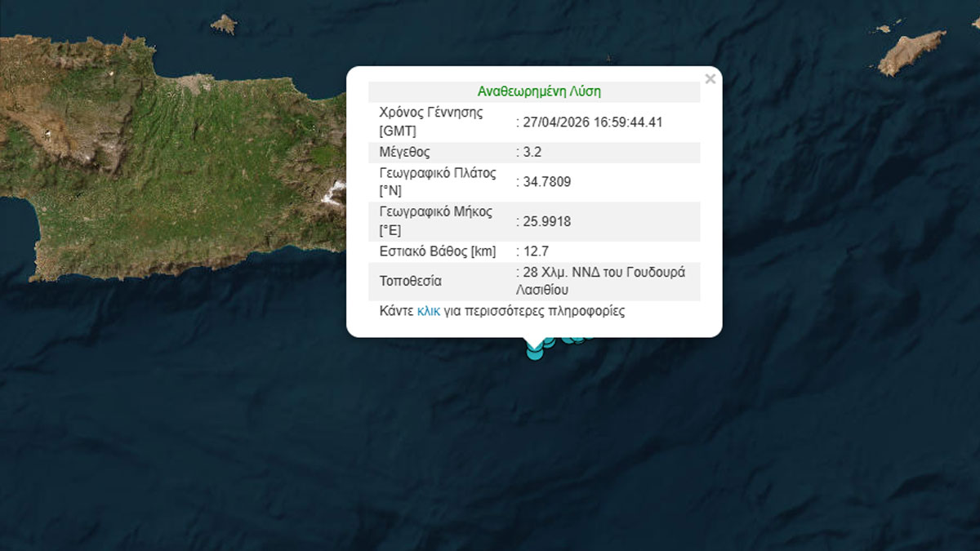
Task: Click the lowest teal earthquake marker under popup tip
Action: pos(535,352)
